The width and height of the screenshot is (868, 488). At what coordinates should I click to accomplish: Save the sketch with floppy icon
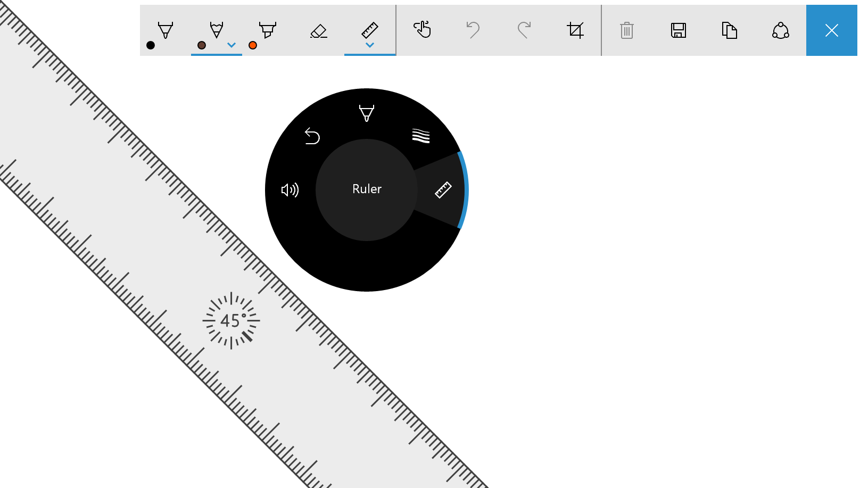pyautogui.click(x=679, y=30)
